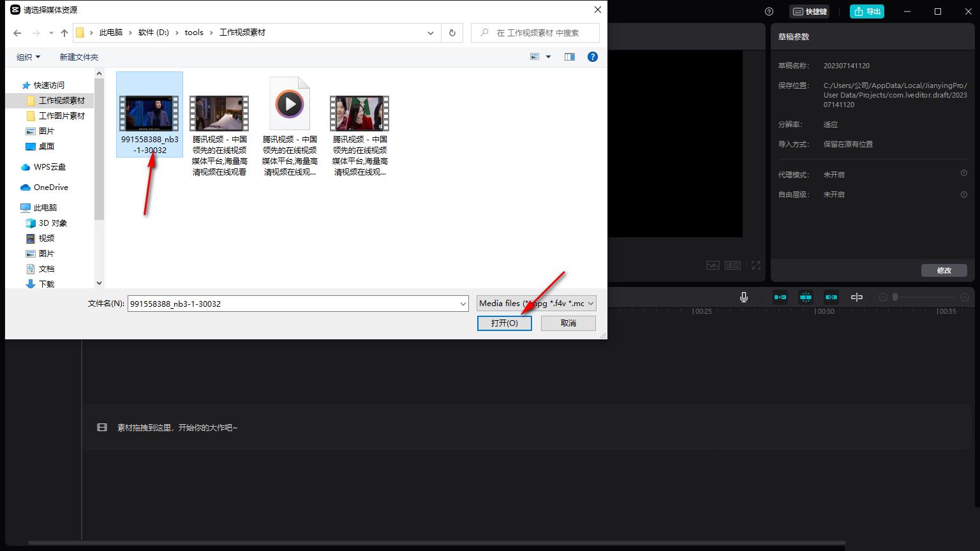980x551 pixels.
Task: Click tools in the address breadcrumb
Action: pyautogui.click(x=194, y=33)
